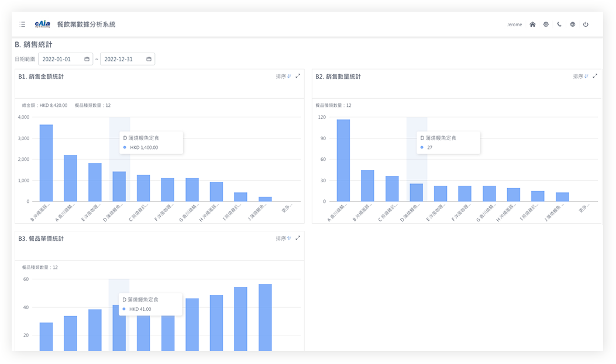Click the J 蒲燒鰻魚 smallest bar in B1
This screenshot has height=364, width=616.
265,199
